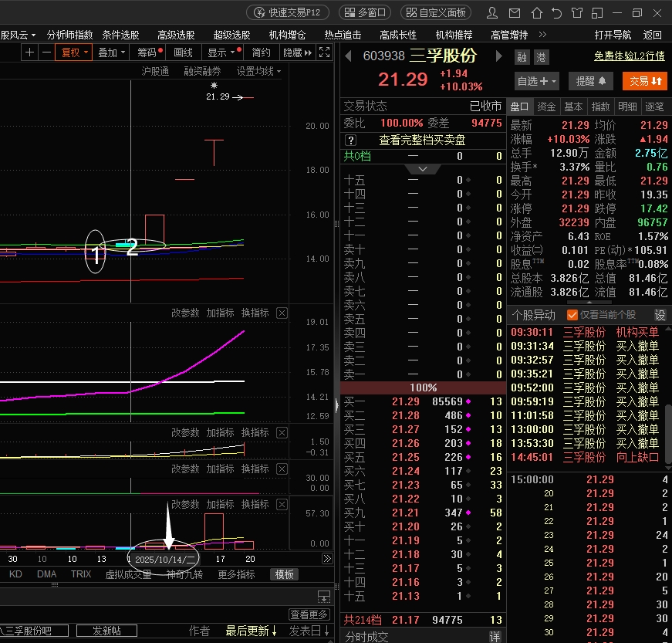Open 设置均线 dropdown
The height and width of the screenshot is (643, 672).
[259, 71]
